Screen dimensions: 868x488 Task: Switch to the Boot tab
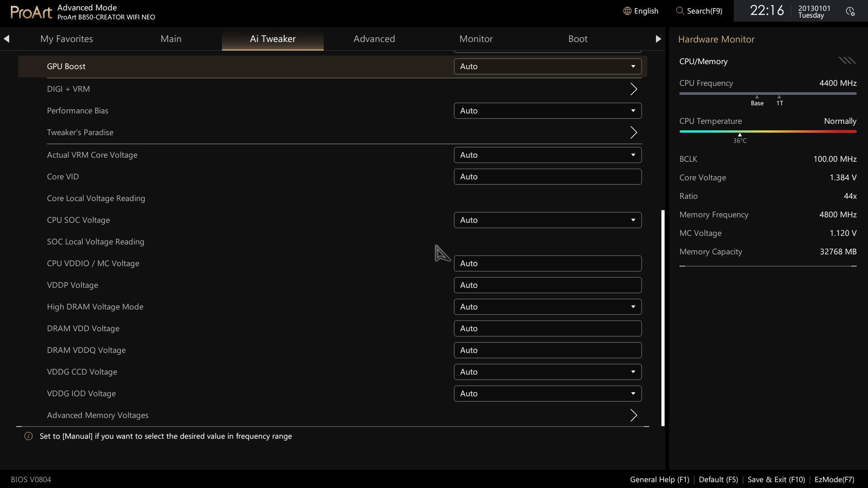pos(578,39)
